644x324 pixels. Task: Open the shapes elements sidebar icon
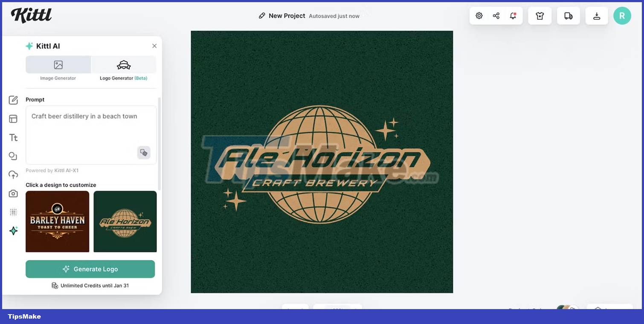tap(13, 156)
